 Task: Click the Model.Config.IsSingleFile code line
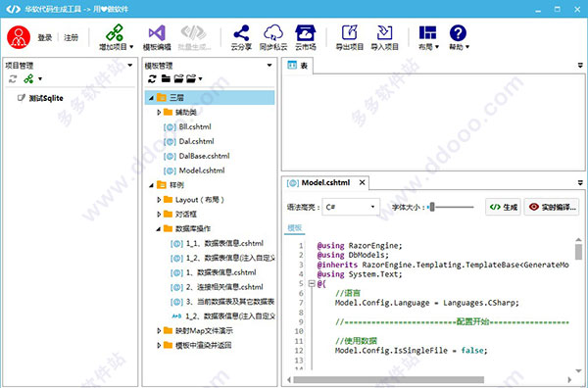(x=411, y=351)
